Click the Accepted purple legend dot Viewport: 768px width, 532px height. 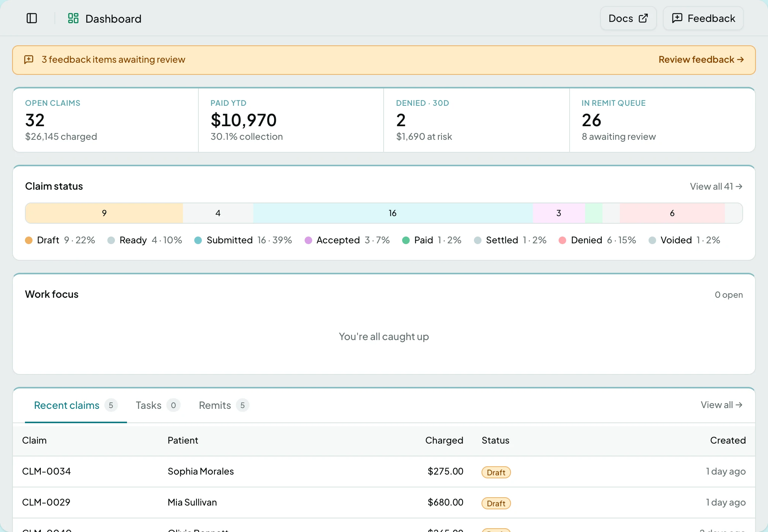(x=308, y=240)
